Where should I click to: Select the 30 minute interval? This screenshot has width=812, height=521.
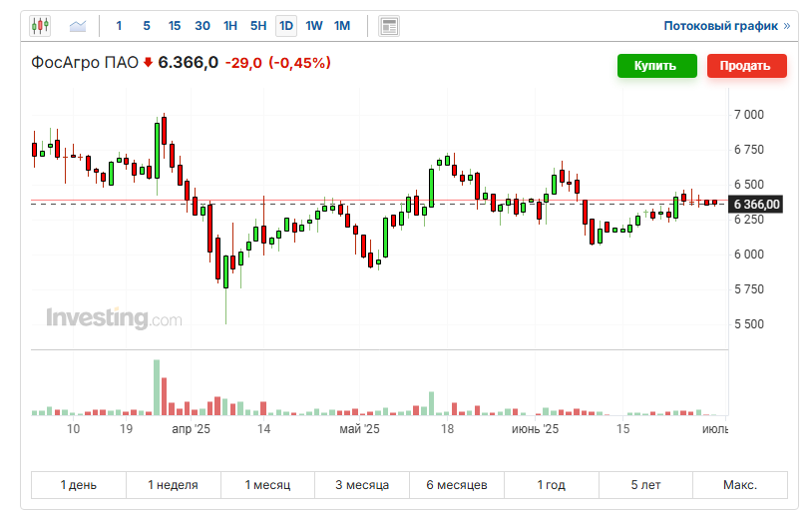coord(203,25)
